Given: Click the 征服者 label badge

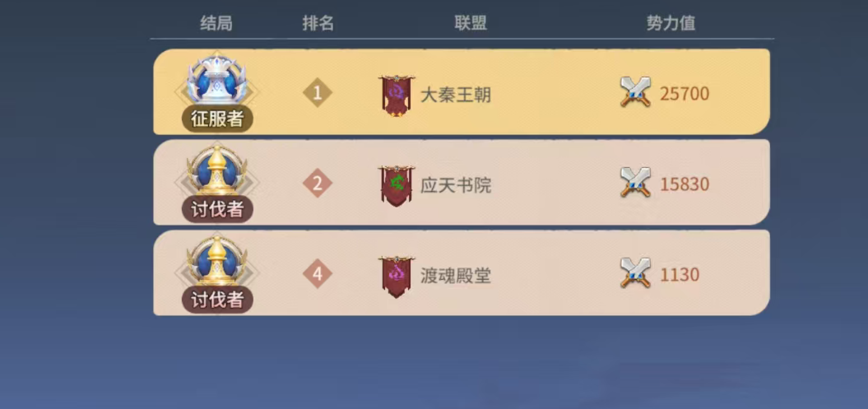Looking at the screenshot, I should pyautogui.click(x=217, y=119).
